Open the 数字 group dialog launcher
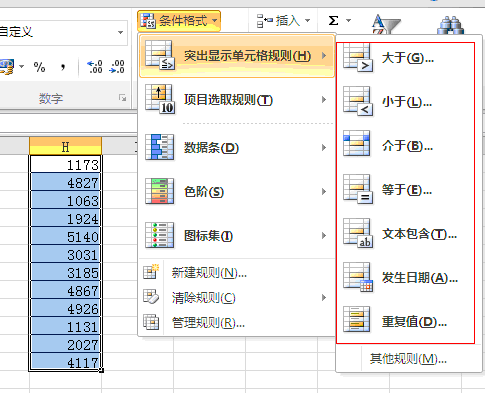 [123, 98]
